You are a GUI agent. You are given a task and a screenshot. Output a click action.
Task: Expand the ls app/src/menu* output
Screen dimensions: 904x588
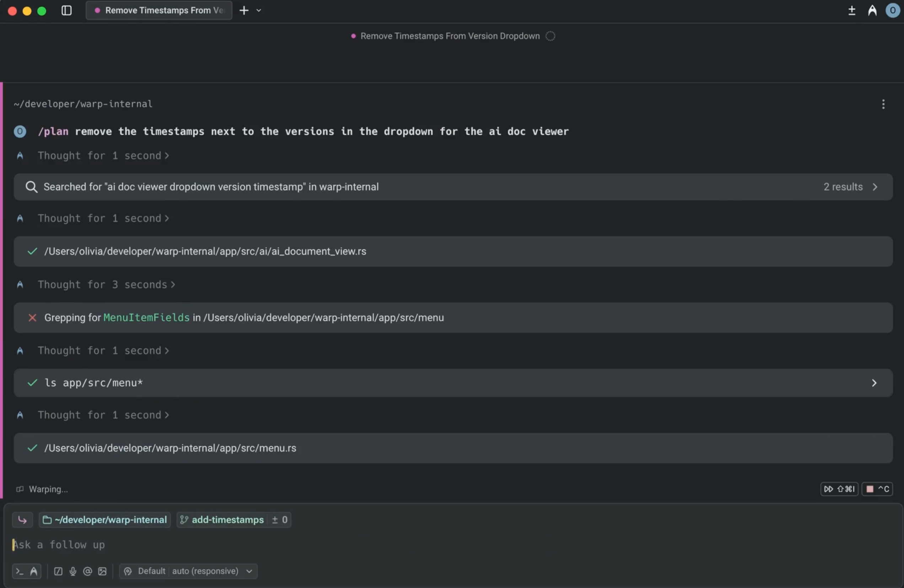point(874,383)
